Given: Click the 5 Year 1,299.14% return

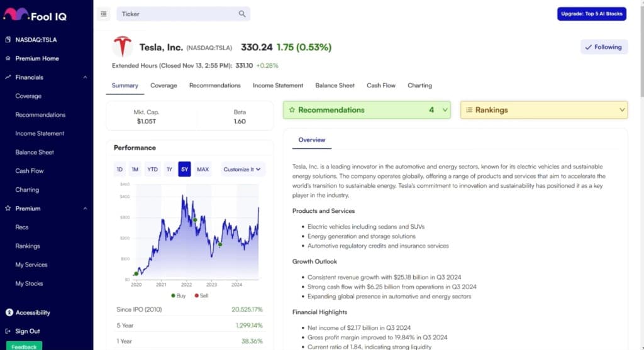Looking at the screenshot, I should click(249, 325).
